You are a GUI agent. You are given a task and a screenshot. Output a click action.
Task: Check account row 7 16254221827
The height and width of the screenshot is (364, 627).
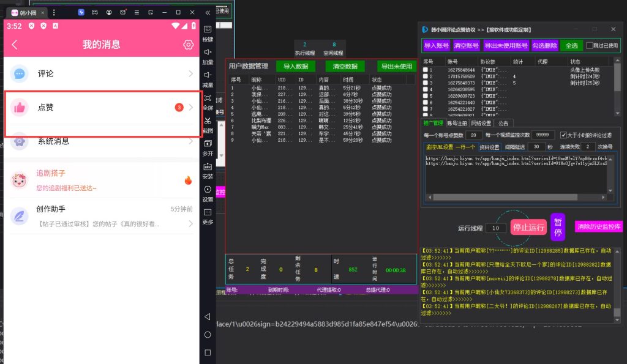[425, 109]
